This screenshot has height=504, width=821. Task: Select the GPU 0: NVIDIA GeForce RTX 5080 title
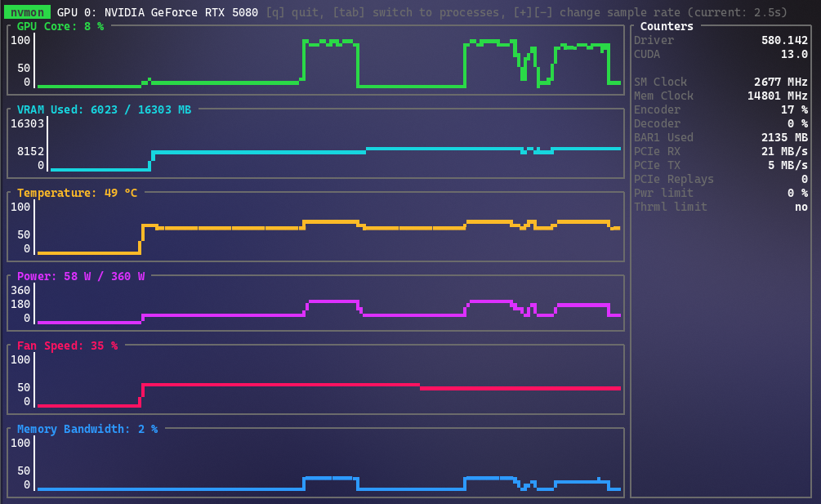(157, 12)
